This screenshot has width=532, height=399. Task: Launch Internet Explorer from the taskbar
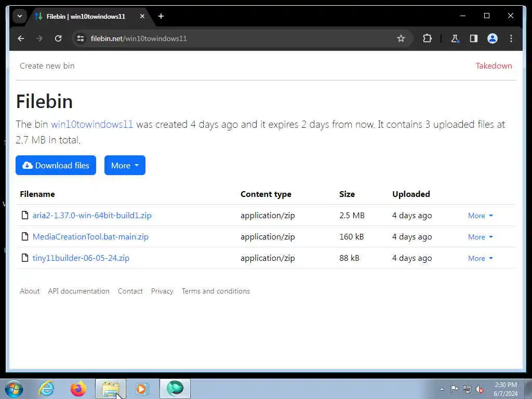pos(46,389)
